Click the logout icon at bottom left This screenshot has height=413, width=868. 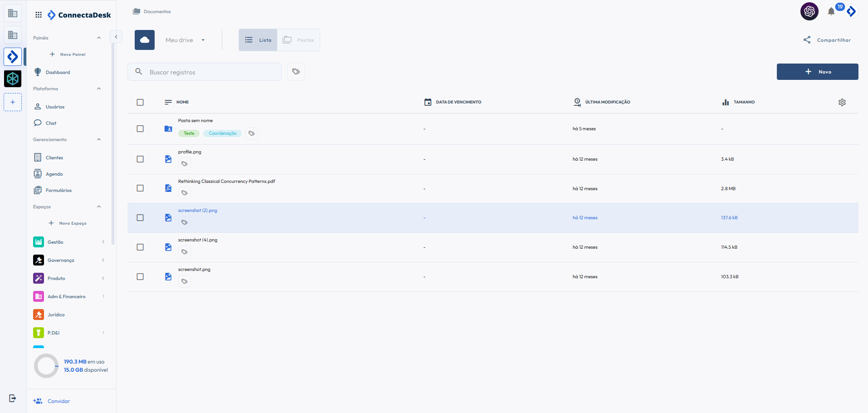click(13, 398)
